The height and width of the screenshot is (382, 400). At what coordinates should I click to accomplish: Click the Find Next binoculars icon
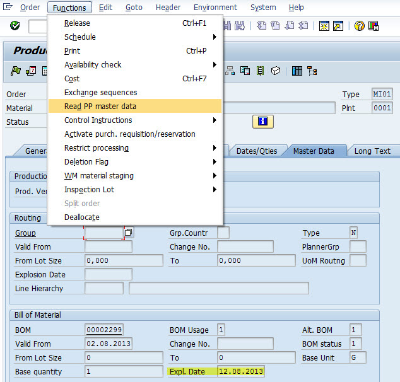click(239, 26)
